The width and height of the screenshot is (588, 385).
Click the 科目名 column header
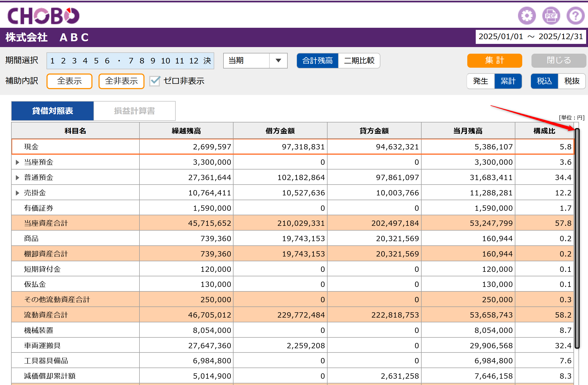[75, 131]
